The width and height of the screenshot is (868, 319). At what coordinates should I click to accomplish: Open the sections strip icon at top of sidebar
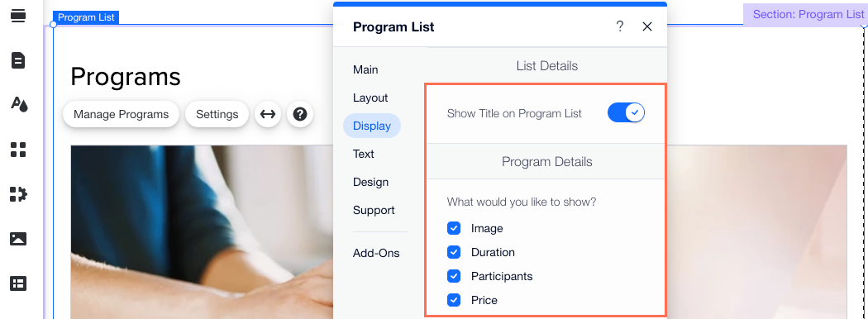tap(18, 16)
